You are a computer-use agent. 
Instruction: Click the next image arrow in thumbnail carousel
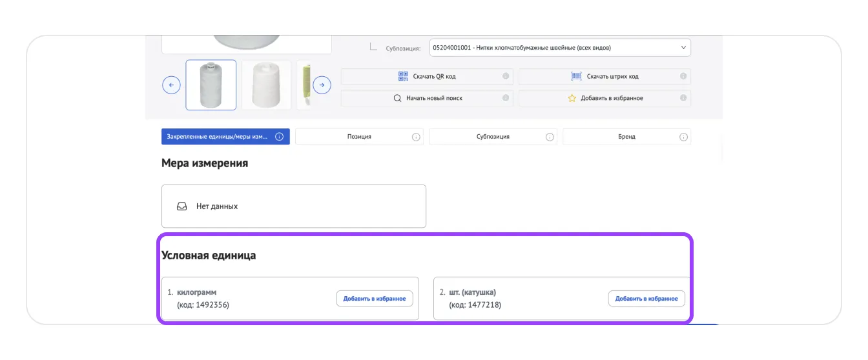click(322, 85)
